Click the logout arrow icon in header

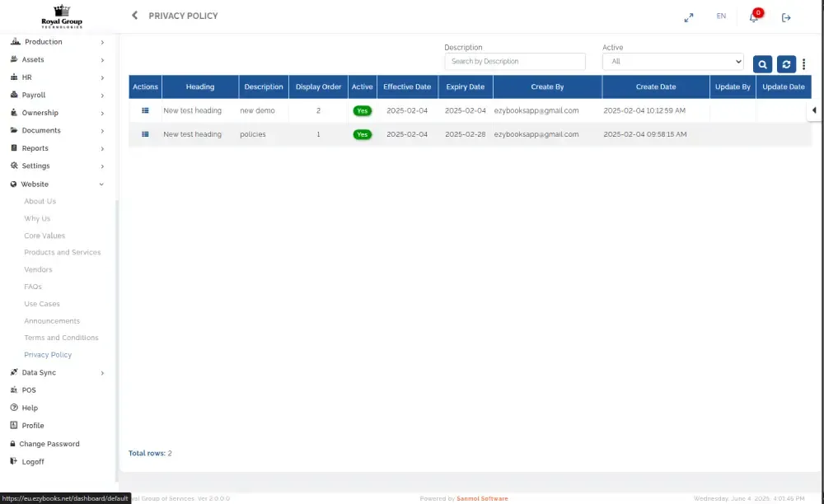tap(786, 17)
